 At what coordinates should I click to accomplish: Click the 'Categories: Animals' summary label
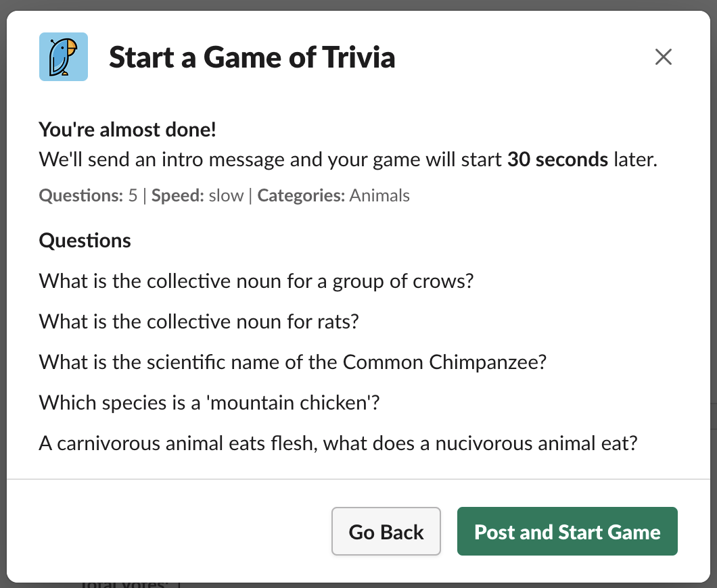[333, 195]
